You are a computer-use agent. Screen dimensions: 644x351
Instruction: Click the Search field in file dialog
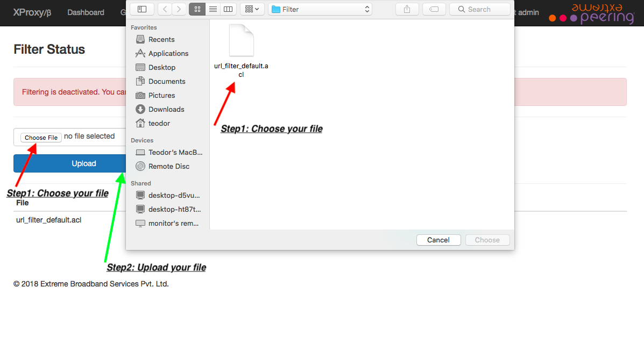pyautogui.click(x=479, y=9)
